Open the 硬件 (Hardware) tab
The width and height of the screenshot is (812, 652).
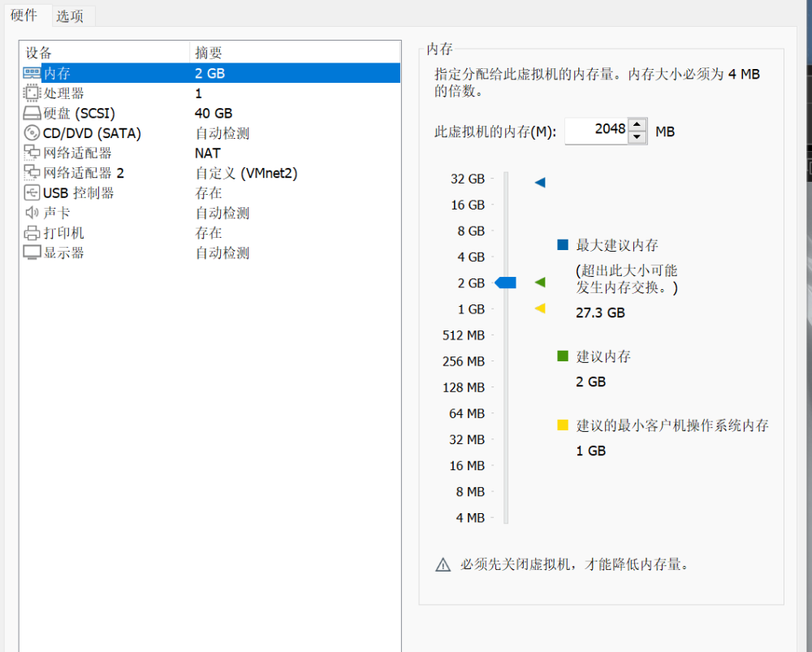[24, 15]
